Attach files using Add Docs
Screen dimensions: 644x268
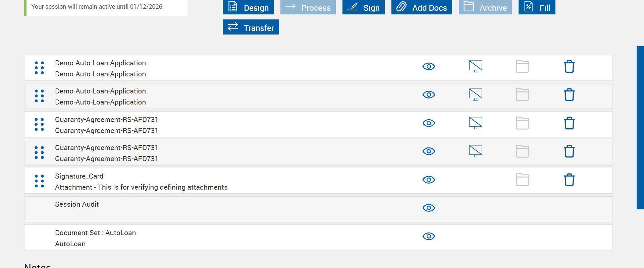[422, 7]
